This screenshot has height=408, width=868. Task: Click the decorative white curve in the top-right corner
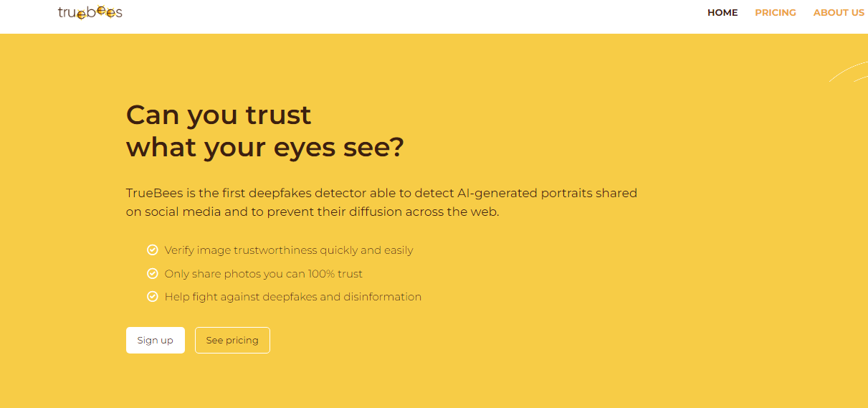[x=849, y=71]
